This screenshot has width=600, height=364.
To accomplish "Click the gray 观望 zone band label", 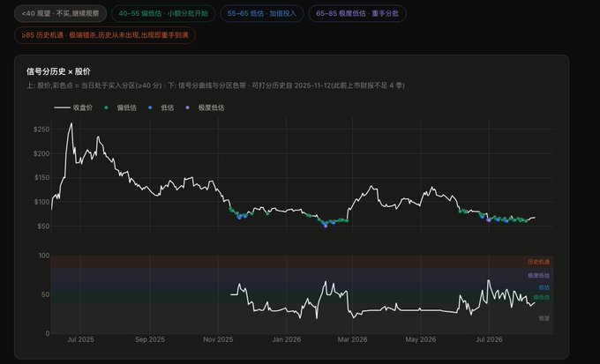I will (544, 318).
